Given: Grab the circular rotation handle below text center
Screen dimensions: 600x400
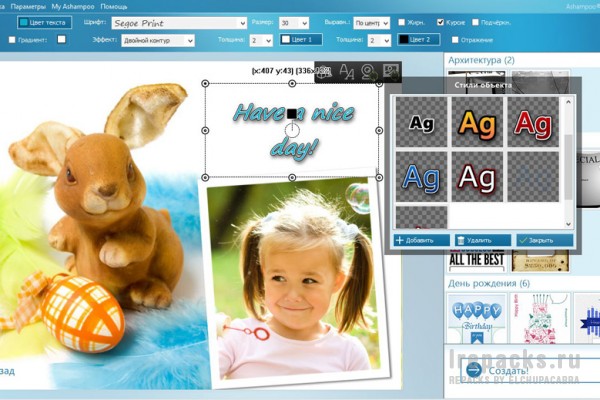Looking at the screenshot, I should pos(292,131).
